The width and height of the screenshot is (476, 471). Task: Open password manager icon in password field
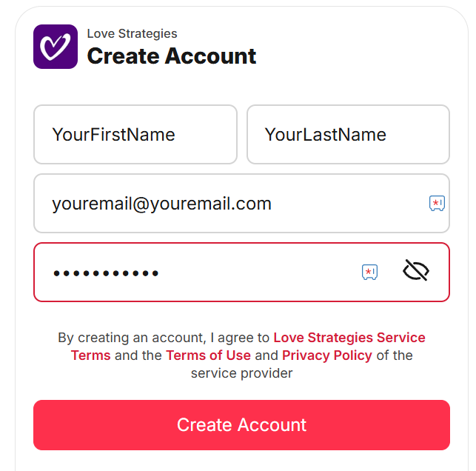click(369, 272)
